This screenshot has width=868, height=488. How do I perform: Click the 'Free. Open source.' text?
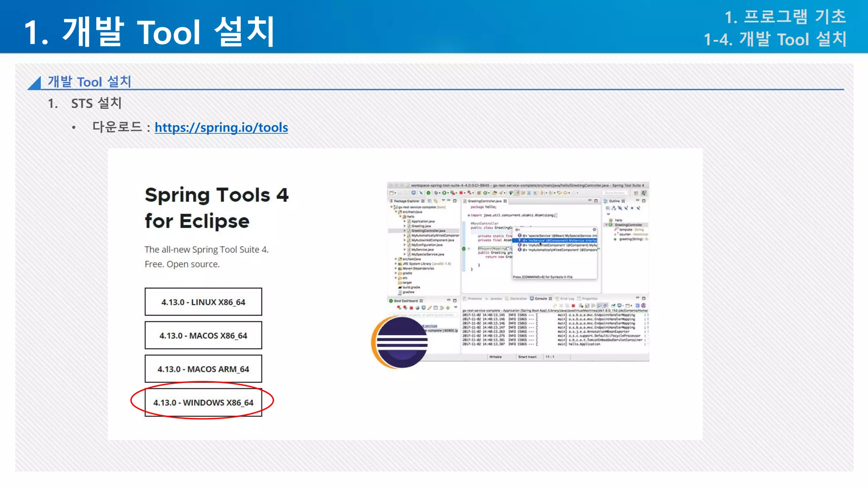coord(182,264)
